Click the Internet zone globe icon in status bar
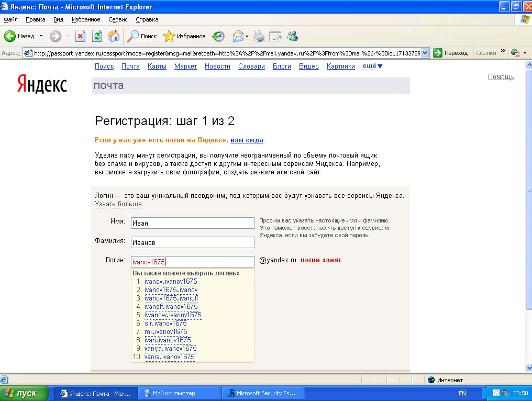Screen dimensions: 532x401 pyautogui.click(x=431, y=380)
